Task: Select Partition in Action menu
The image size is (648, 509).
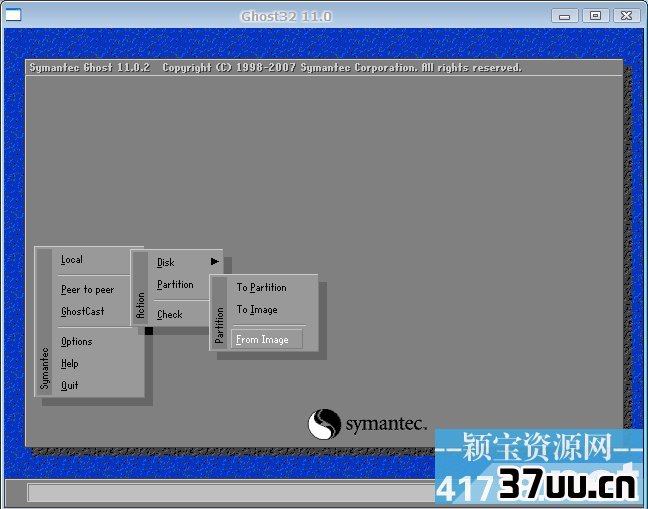Action: coord(175,284)
